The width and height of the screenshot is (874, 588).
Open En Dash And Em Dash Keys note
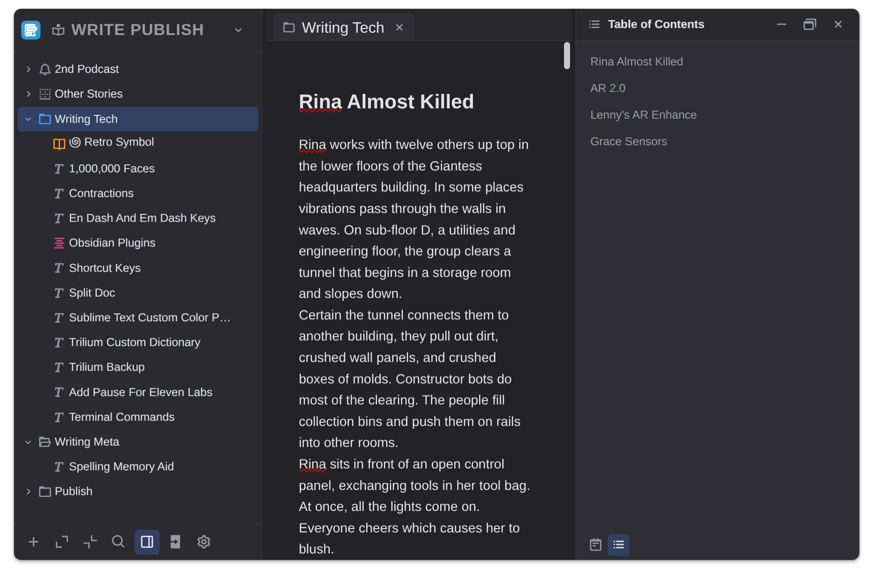pos(142,218)
